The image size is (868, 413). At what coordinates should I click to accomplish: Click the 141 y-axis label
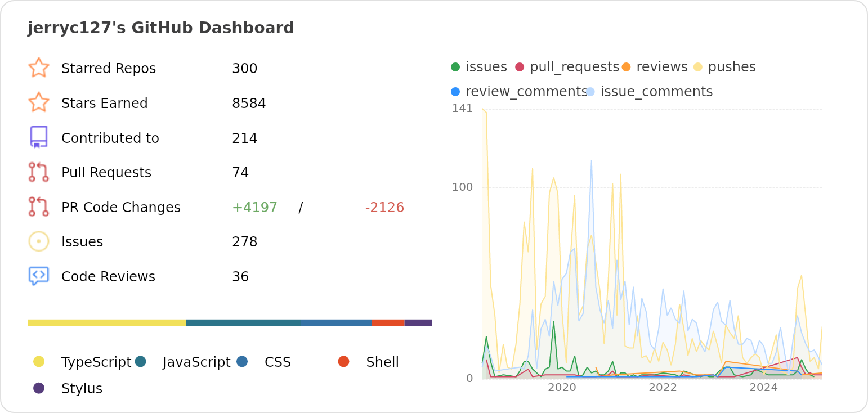[x=462, y=108]
